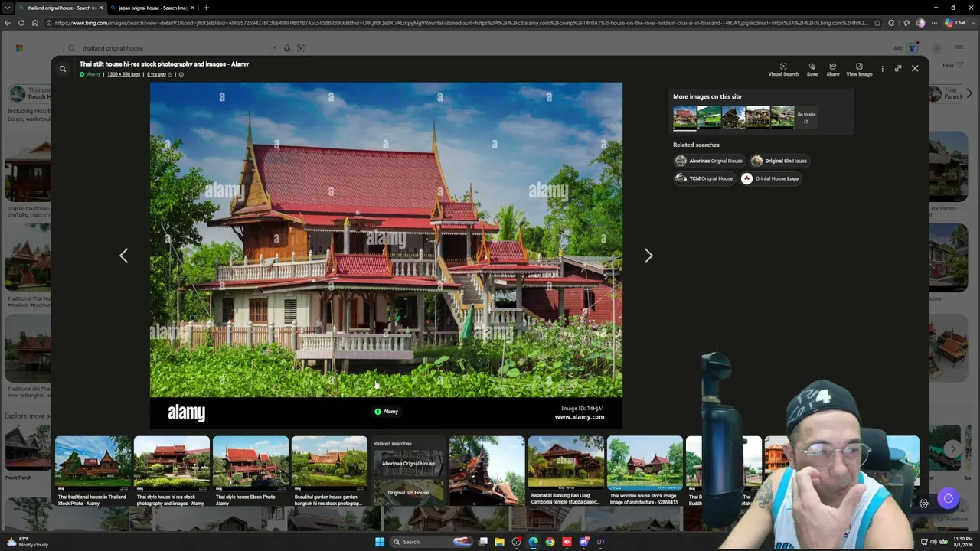Click the 1300 × 956 jpeg size link

coord(123,74)
